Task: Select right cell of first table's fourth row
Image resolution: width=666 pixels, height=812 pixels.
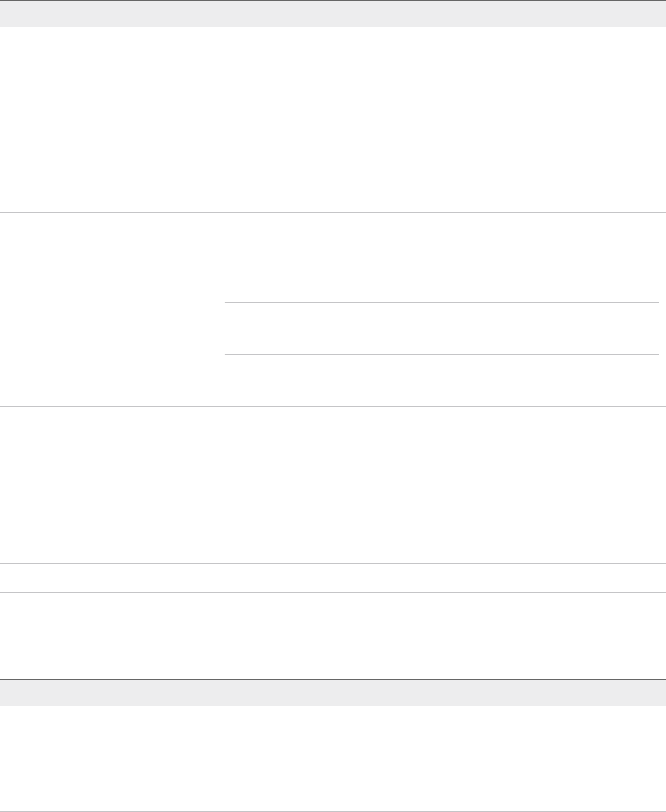Action: [x=441, y=385]
